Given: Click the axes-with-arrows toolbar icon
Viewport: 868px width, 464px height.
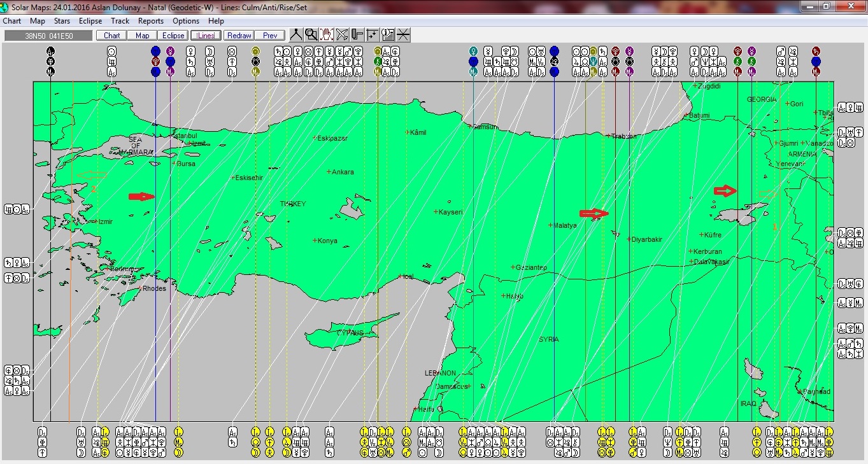Looking at the screenshot, I should 373,35.
